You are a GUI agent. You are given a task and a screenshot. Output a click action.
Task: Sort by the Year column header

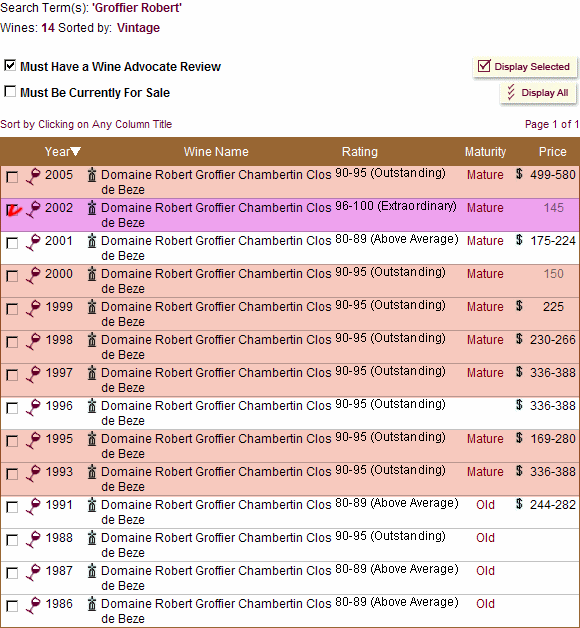tap(62, 152)
